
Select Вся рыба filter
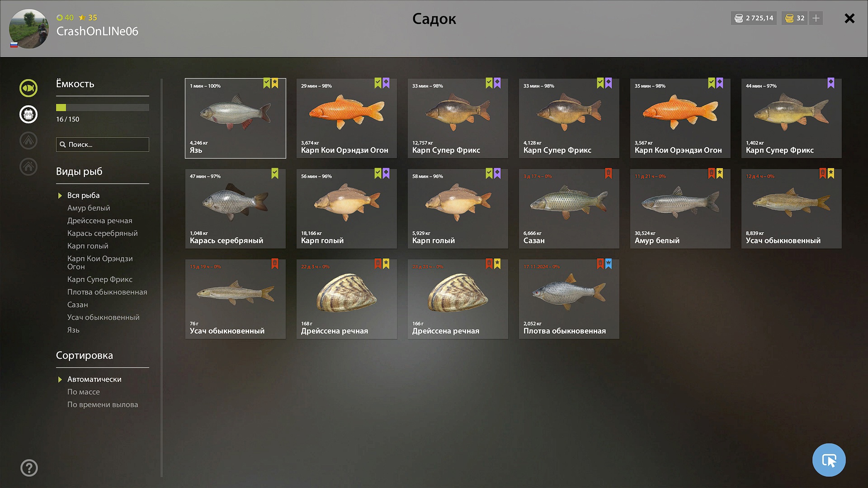coord(84,195)
